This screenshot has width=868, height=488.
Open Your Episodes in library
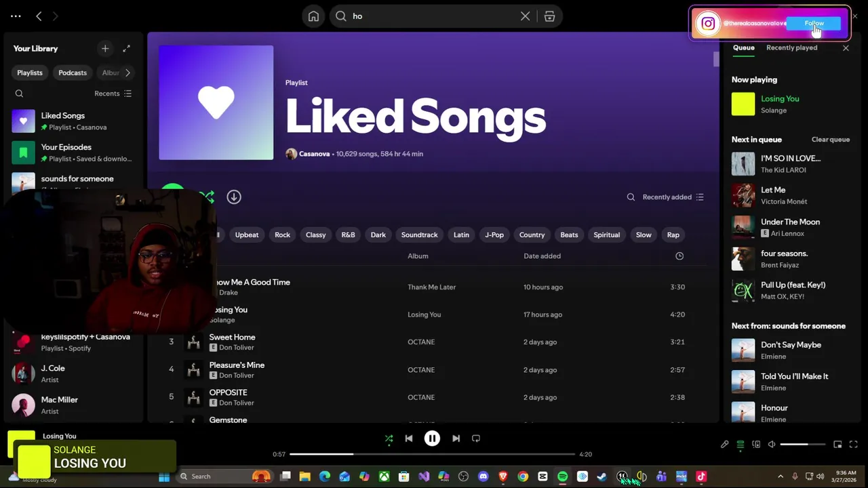(x=73, y=152)
